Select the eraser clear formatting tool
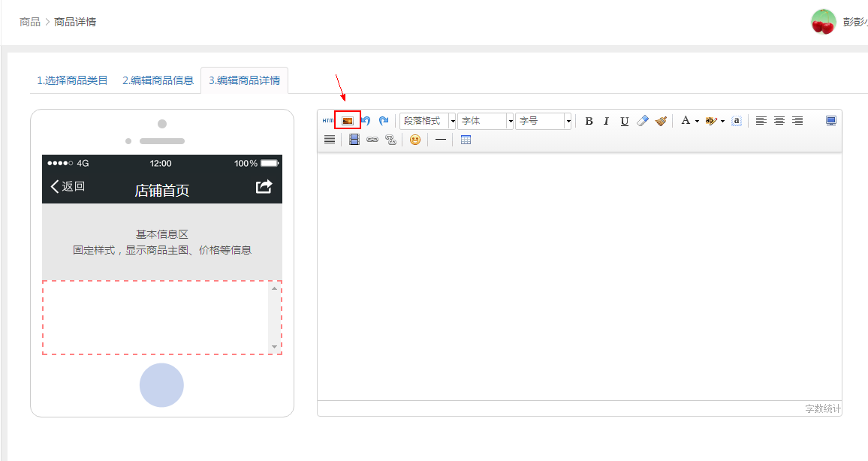Image resolution: width=868 pixels, height=461 pixels. click(643, 121)
